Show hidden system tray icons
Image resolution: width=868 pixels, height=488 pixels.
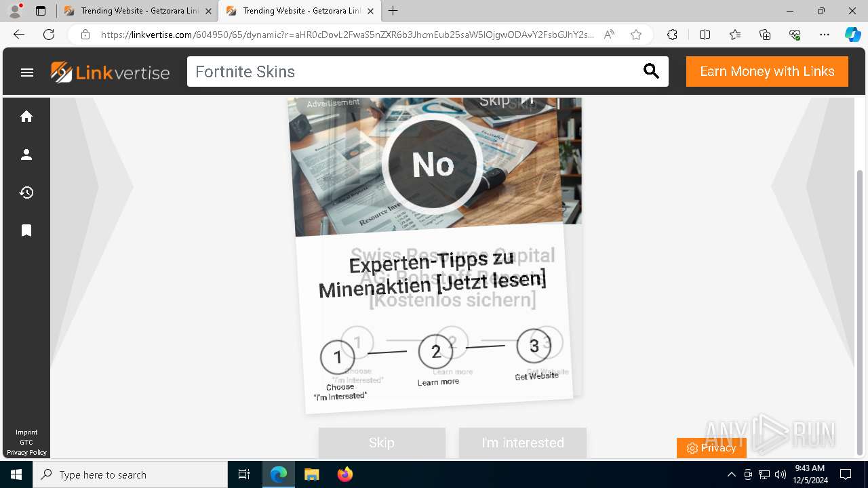coord(731,474)
